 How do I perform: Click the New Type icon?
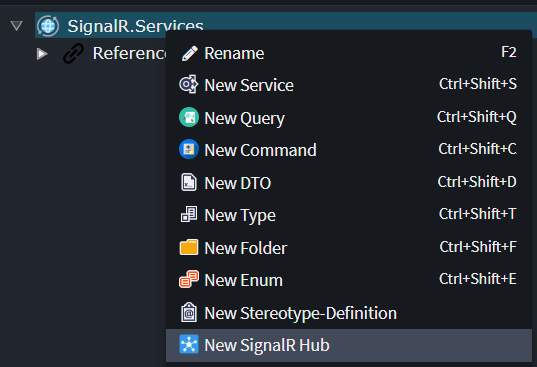(x=189, y=214)
